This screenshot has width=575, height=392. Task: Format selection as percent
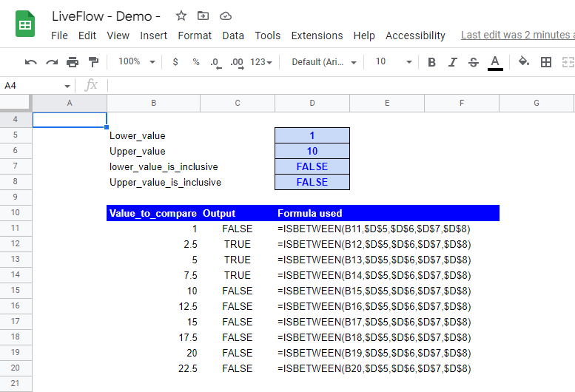pos(196,62)
